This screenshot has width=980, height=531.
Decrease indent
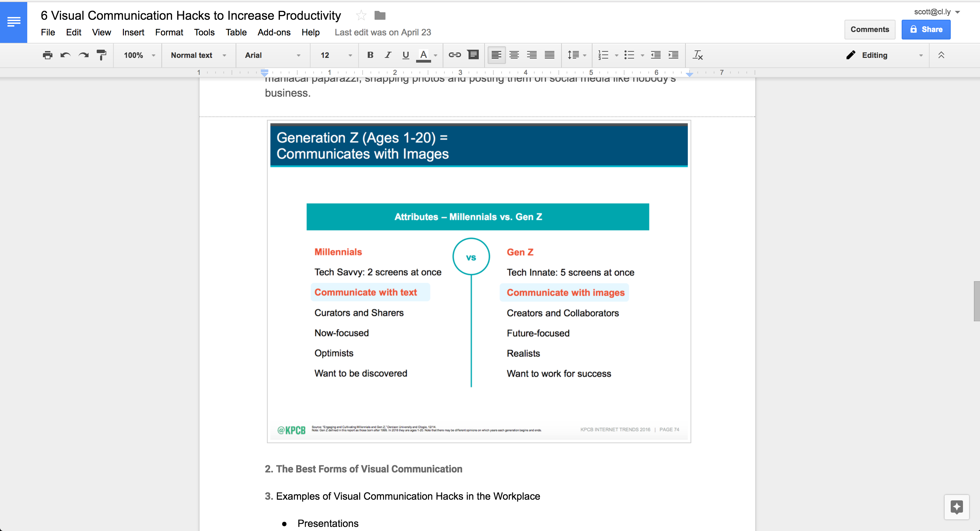pos(655,55)
